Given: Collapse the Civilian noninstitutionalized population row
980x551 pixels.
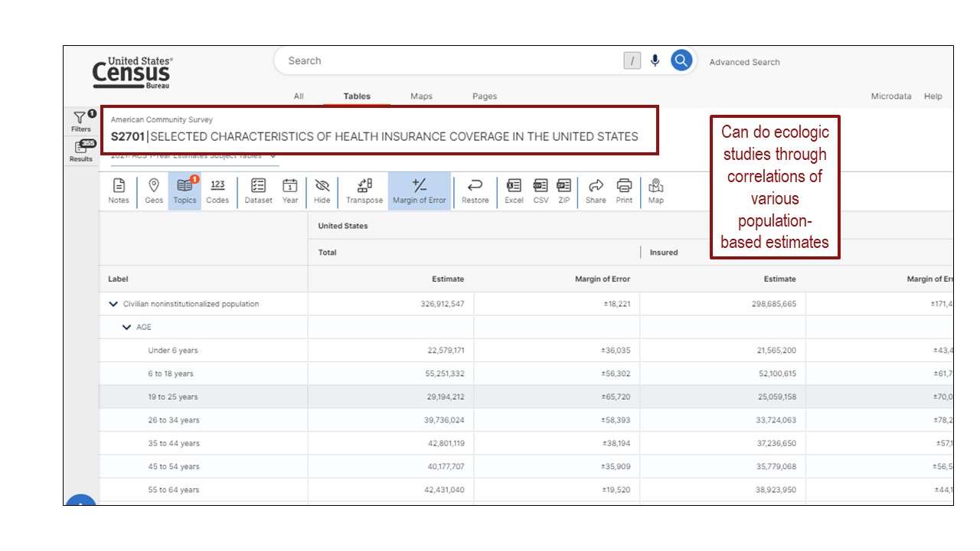Looking at the screenshot, I should (x=114, y=303).
